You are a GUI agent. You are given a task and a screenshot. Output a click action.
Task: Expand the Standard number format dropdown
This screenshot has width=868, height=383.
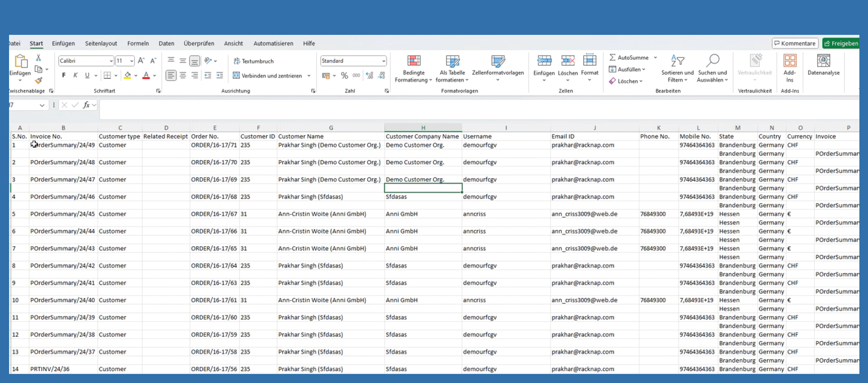384,61
